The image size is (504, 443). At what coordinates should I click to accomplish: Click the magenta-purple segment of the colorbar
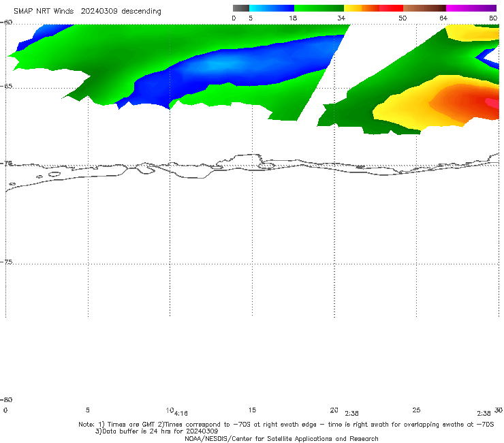[471, 8]
